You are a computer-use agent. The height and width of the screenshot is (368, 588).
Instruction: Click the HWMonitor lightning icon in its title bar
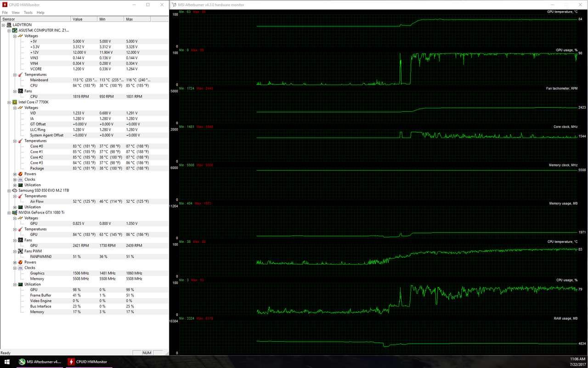point(5,5)
